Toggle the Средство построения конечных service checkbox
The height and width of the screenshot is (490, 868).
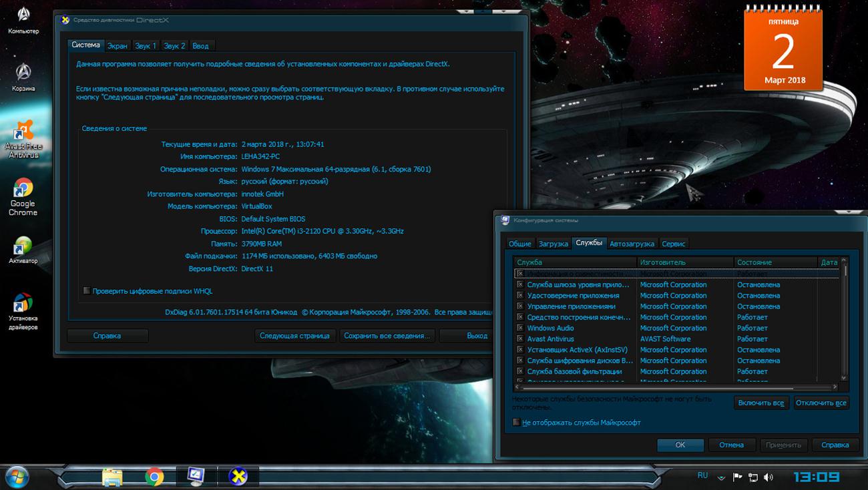[x=520, y=317]
